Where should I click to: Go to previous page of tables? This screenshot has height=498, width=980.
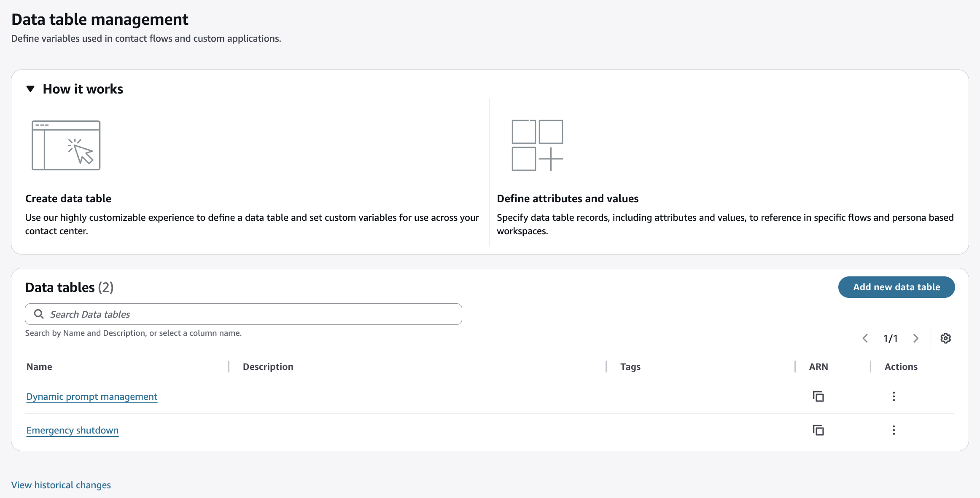(x=865, y=338)
